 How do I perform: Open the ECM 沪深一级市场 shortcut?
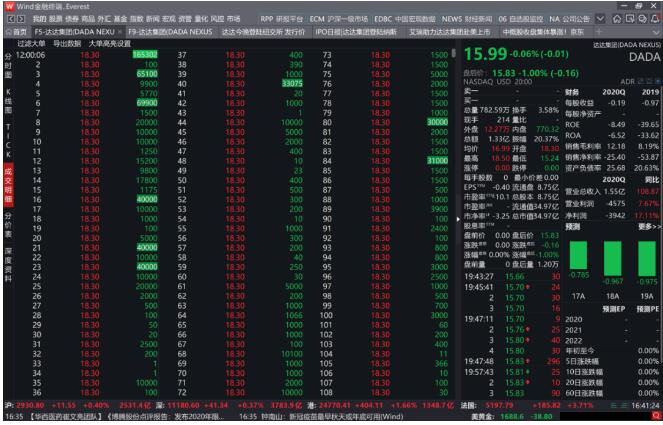click(339, 19)
